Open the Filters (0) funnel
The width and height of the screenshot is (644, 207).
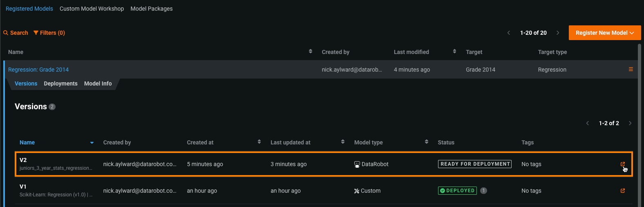coord(36,33)
